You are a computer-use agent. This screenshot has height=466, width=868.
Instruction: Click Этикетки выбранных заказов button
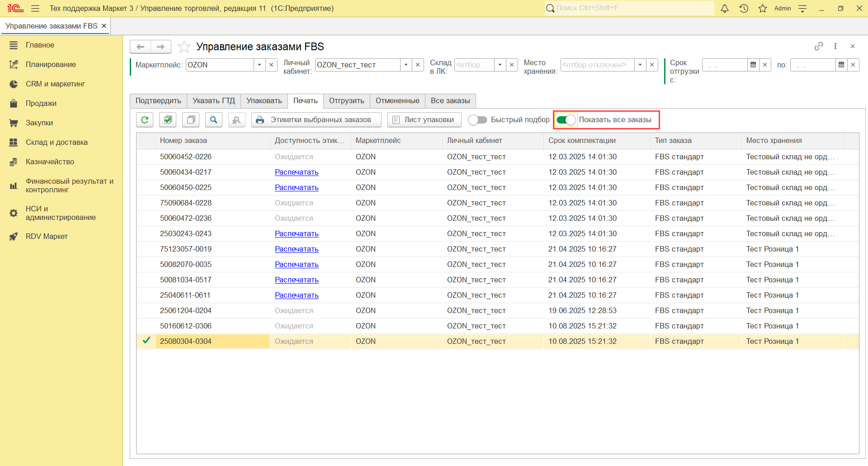point(316,120)
